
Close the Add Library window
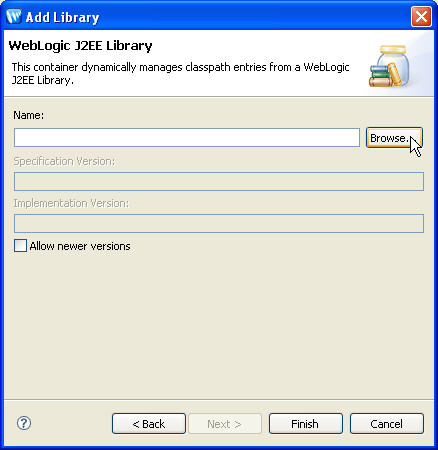click(421, 16)
